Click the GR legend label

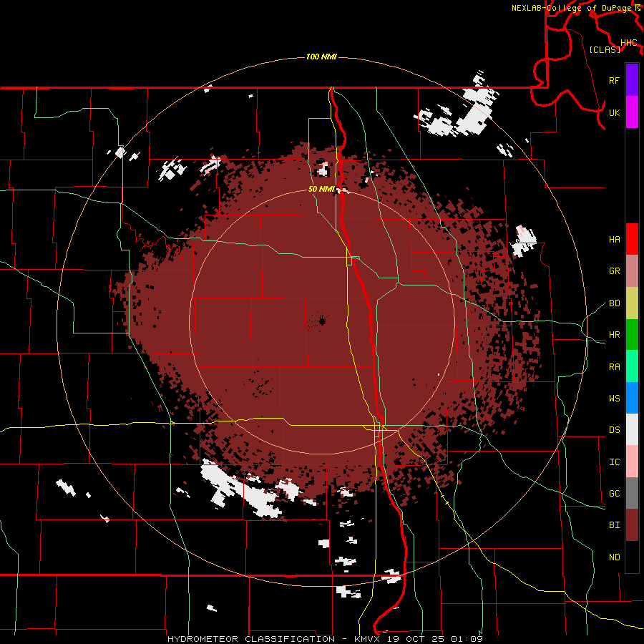[x=614, y=271]
